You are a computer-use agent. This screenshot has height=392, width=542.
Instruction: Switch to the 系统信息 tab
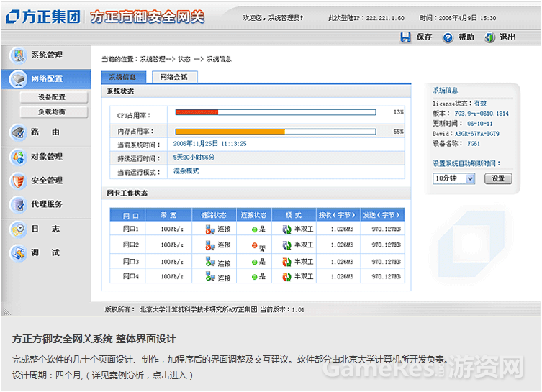(x=123, y=77)
